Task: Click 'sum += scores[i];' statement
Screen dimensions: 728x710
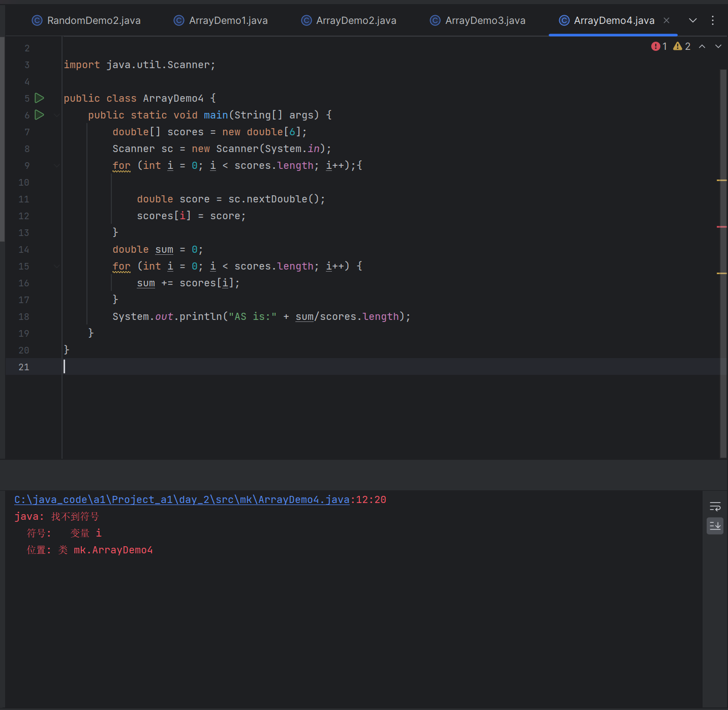Action: point(189,283)
